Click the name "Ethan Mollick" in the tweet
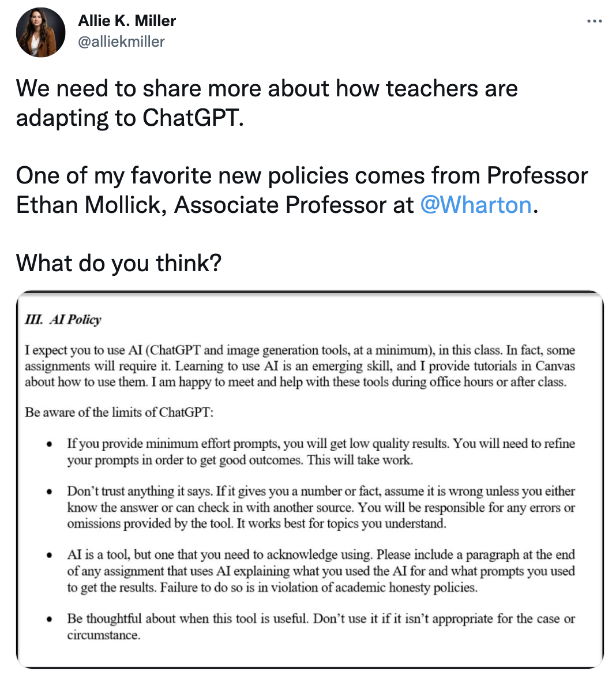Image resolution: width=616 pixels, height=682 pixels. (88, 205)
